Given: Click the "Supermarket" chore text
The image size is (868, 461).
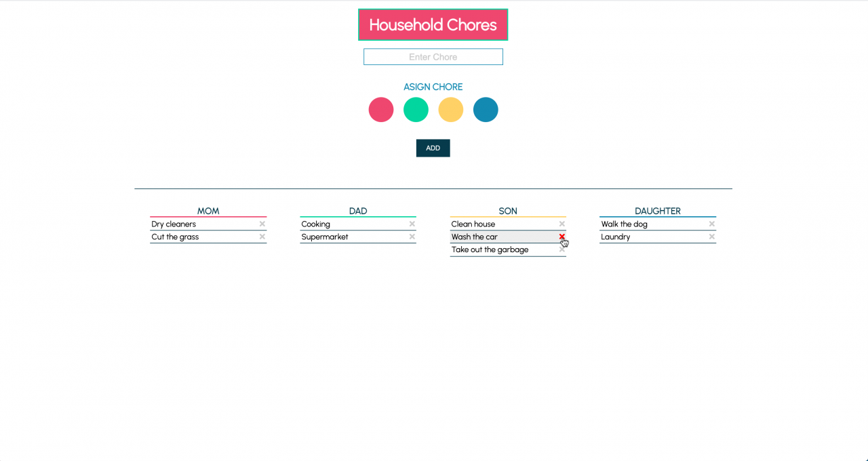Looking at the screenshot, I should [x=325, y=237].
